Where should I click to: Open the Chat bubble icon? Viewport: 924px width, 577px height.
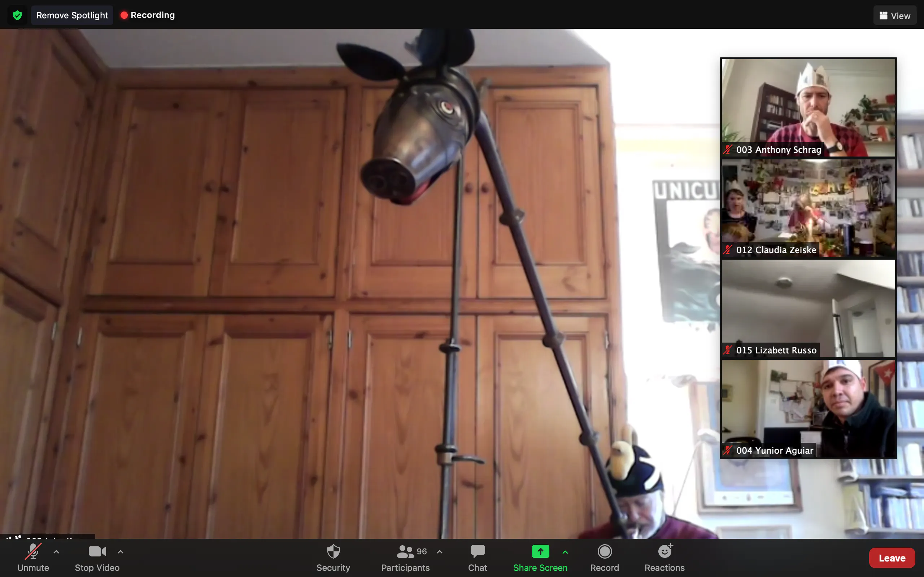tap(477, 552)
